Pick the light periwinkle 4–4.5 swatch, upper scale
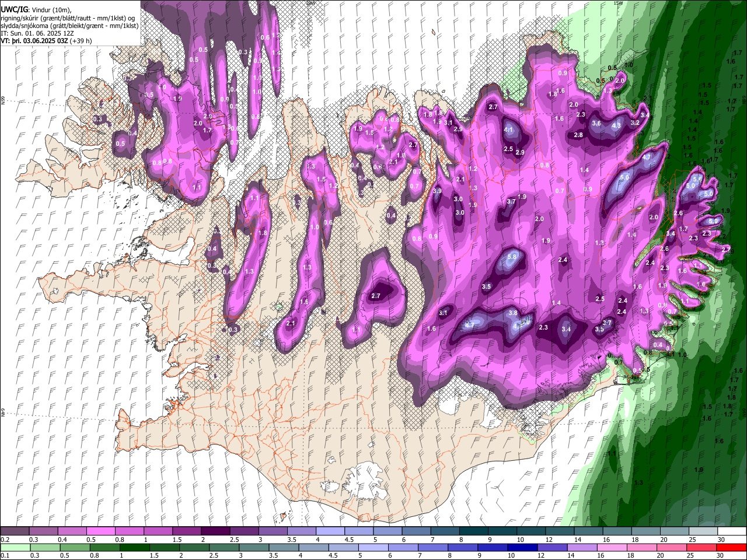 pos(330,531)
